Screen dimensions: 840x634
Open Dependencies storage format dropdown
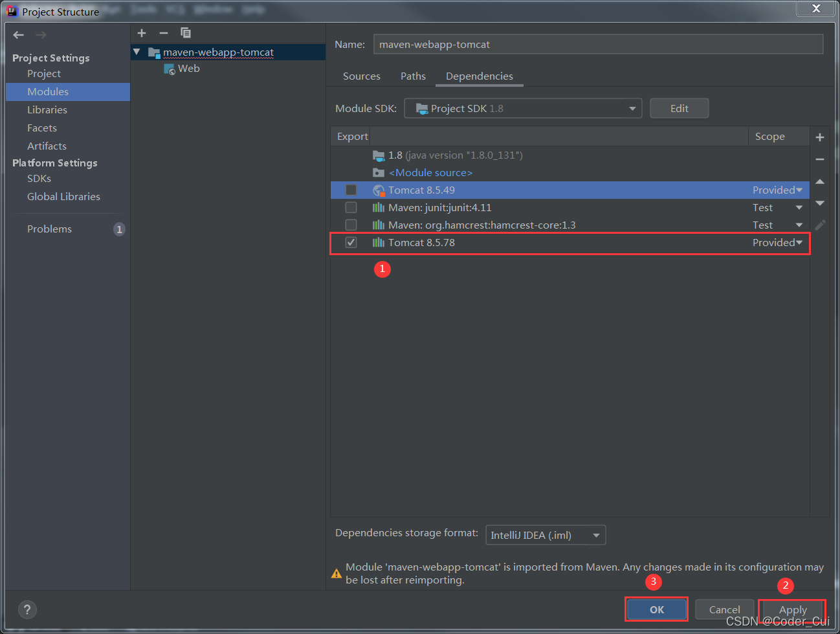coord(546,535)
